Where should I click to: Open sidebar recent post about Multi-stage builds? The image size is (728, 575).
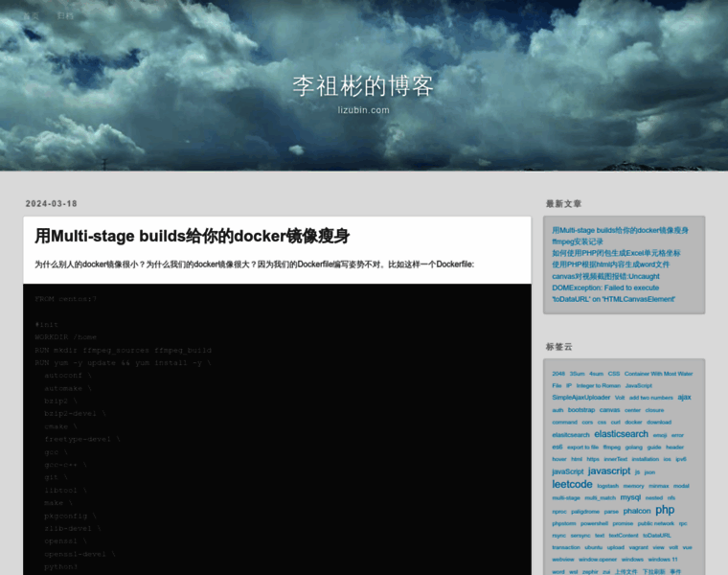tap(621, 230)
